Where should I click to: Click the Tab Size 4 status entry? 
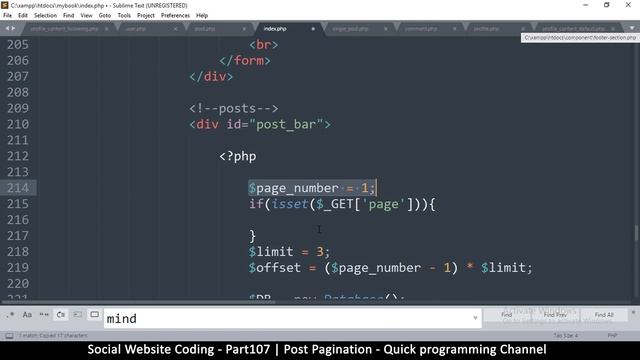point(565,336)
